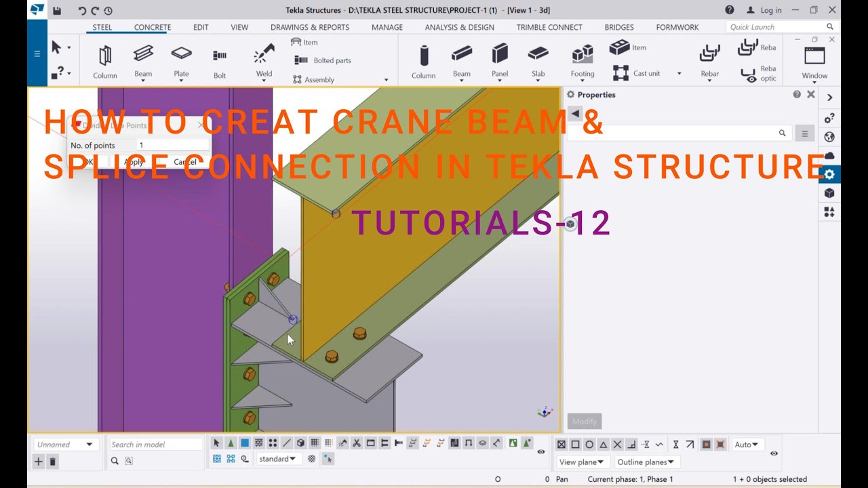Click the Undo arrow

coord(82,10)
